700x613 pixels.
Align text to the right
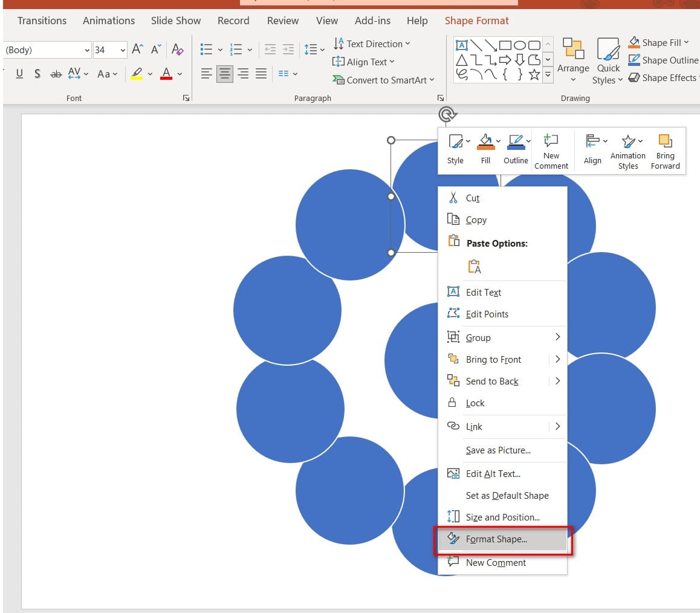(x=243, y=74)
